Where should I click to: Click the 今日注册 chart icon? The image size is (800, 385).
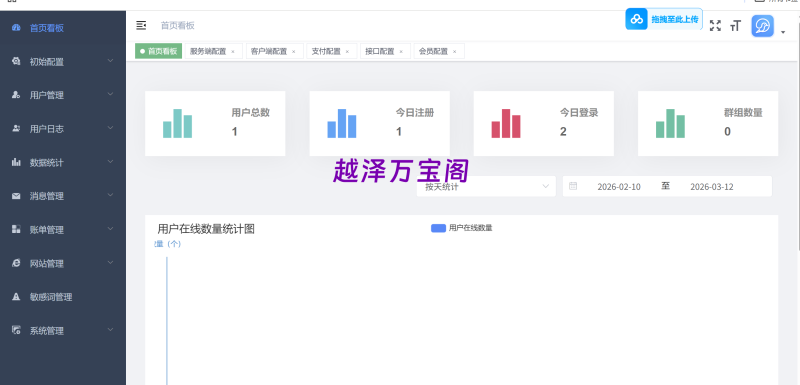[342, 123]
